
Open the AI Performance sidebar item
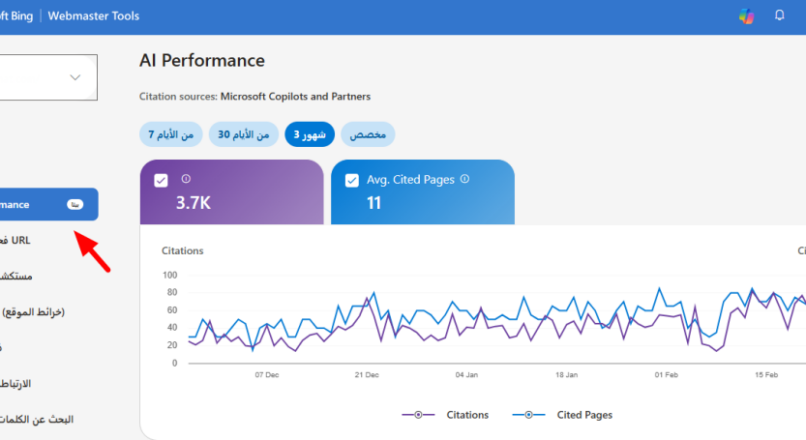tap(49, 205)
